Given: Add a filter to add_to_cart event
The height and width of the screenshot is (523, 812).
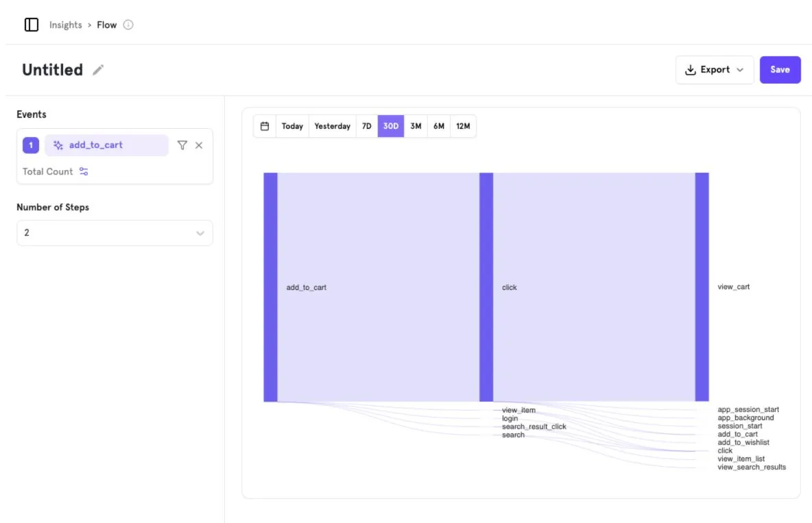Looking at the screenshot, I should pos(182,145).
